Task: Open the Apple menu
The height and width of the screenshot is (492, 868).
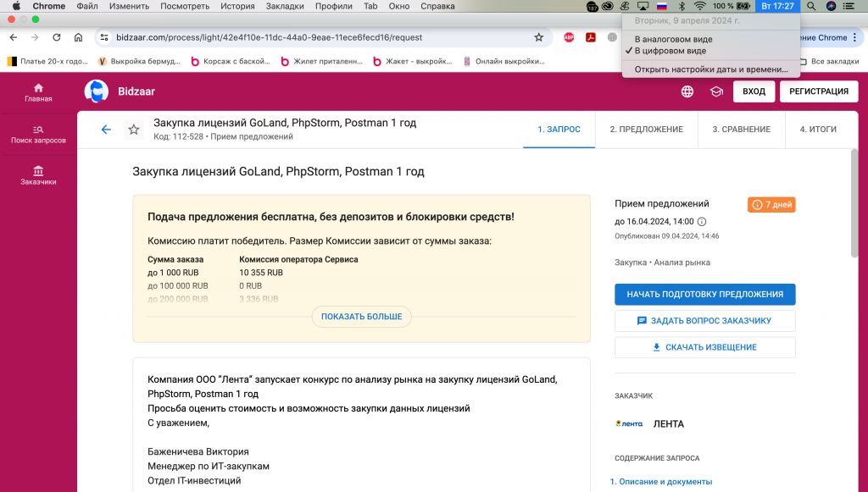Action: click(16, 6)
